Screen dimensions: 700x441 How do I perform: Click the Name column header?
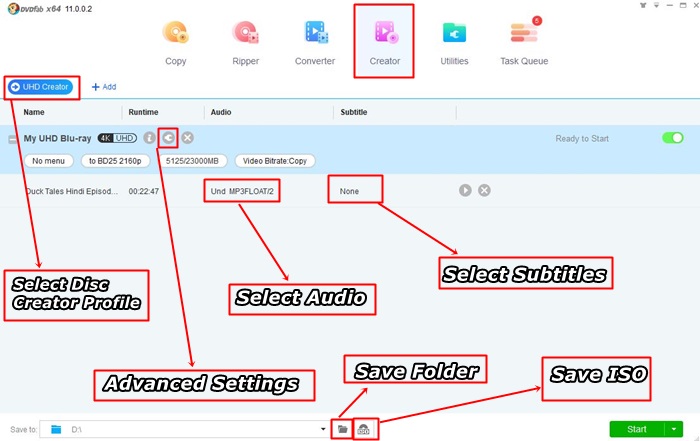click(34, 112)
